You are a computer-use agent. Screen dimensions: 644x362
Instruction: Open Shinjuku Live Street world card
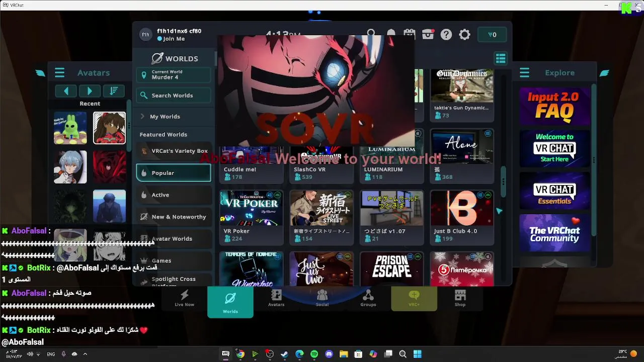(321, 217)
